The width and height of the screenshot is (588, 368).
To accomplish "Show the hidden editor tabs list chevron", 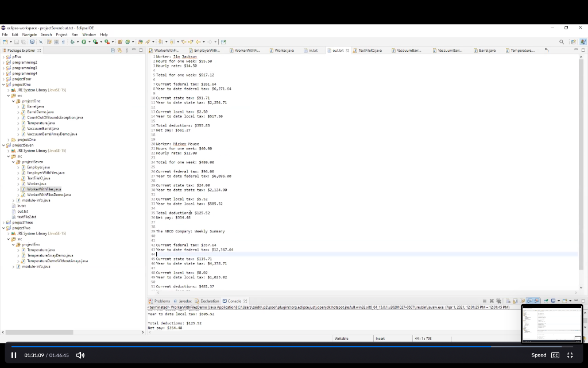I will pos(547,51).
